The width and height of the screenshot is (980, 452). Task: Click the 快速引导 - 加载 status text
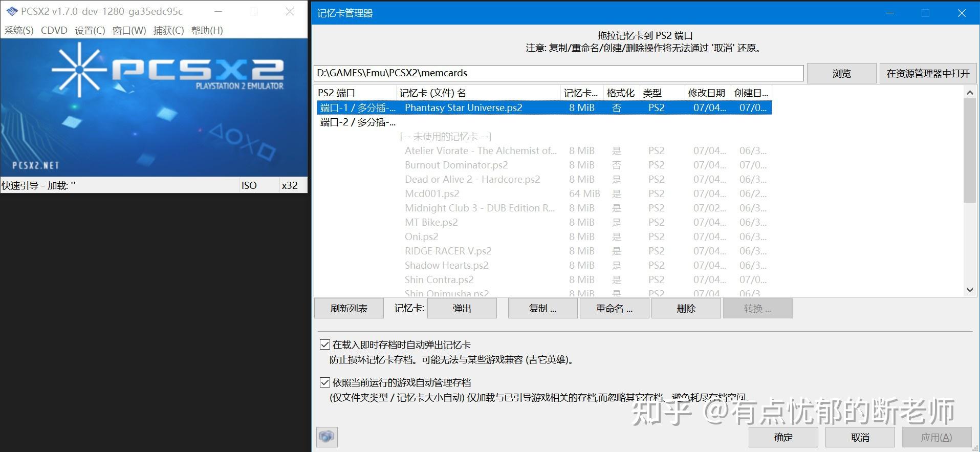[38, 185]
